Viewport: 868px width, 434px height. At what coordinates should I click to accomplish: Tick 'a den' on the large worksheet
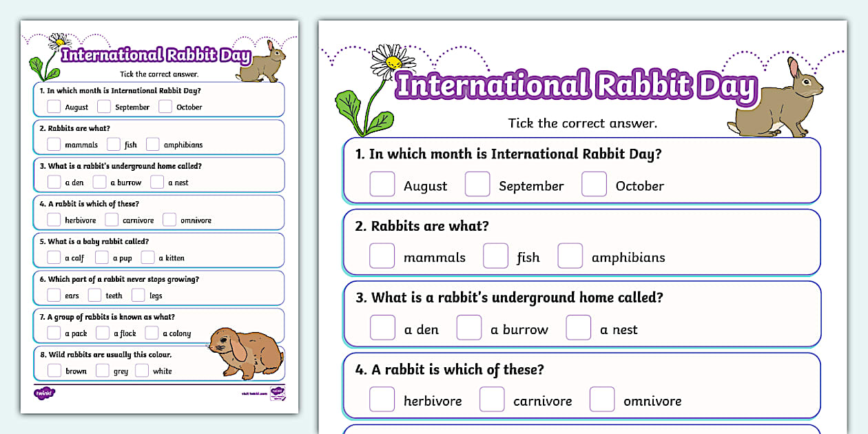382,327
